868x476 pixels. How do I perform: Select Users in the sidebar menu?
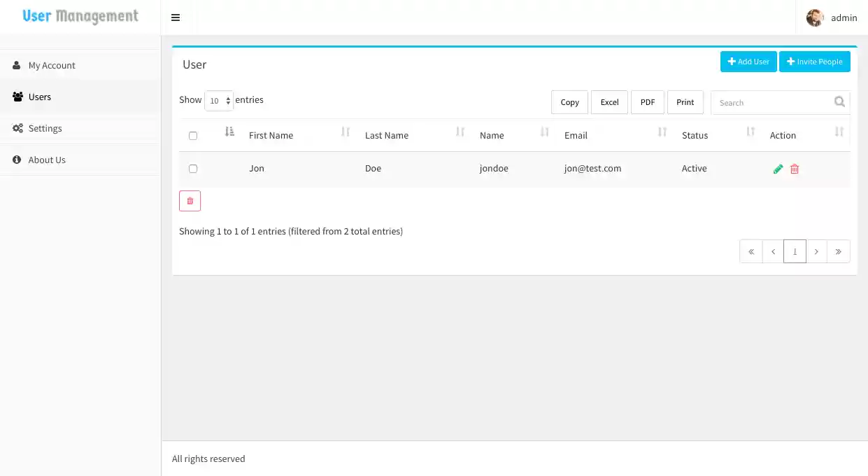point(40,97)
